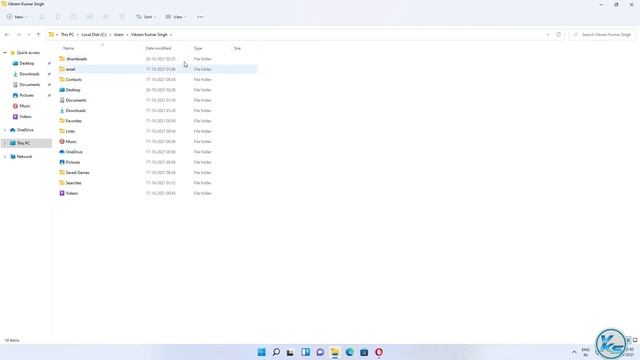640x360 pixels.
Task: Open the Sort dropdown
Action: (x=147, y=17)
